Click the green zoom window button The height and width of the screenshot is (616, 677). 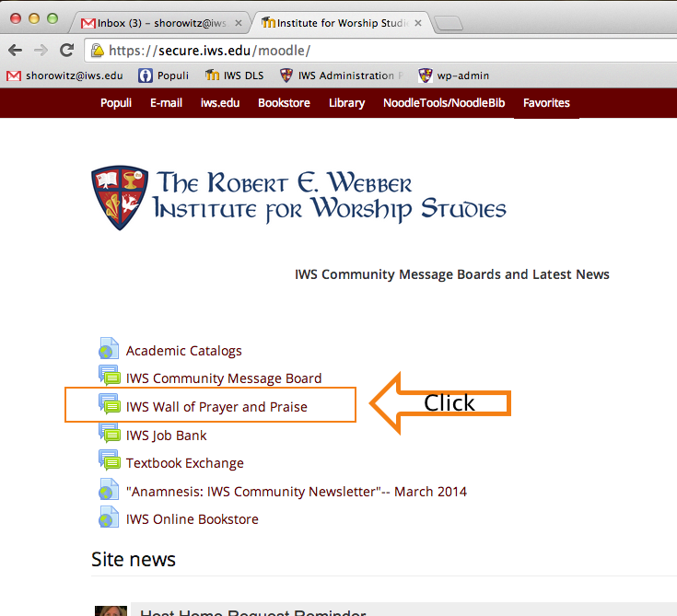click(x=53, y=18)
